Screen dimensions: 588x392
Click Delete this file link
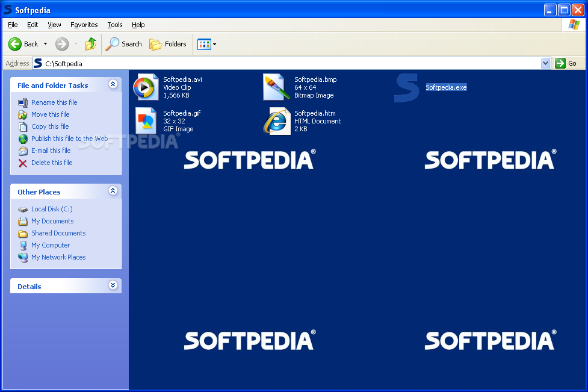pyautogui.click(x=52, y=163)
